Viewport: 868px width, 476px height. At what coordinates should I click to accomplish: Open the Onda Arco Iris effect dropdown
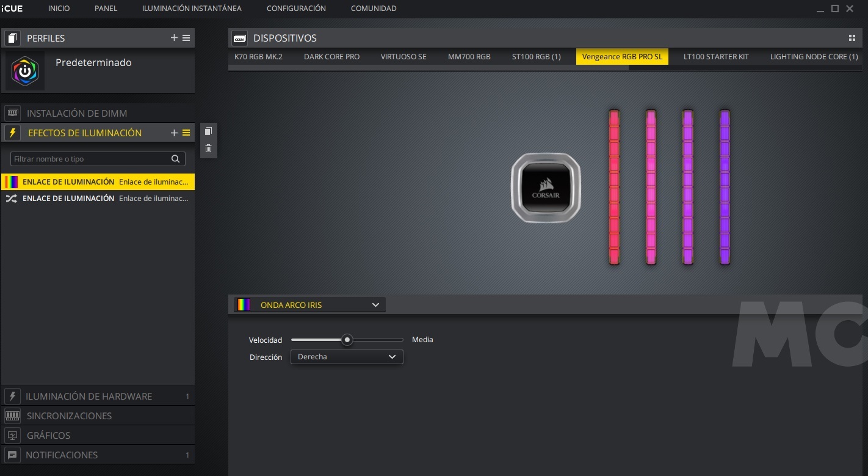pyautogui.click(x=309, y=305)
